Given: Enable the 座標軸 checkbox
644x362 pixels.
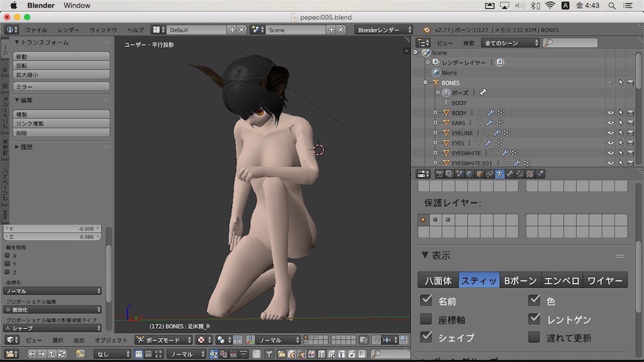Looking at the screenshot, I should pos(426,319).
